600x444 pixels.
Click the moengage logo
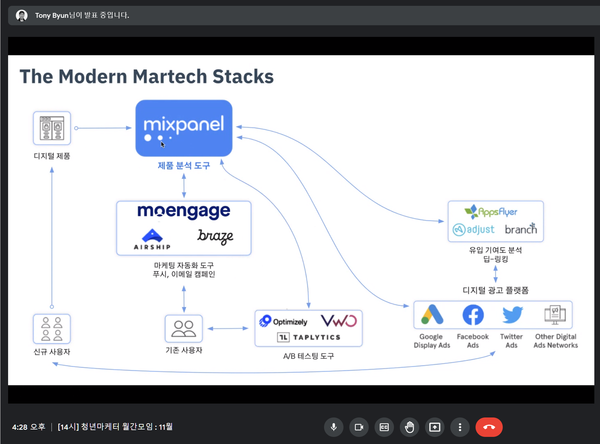184,211
